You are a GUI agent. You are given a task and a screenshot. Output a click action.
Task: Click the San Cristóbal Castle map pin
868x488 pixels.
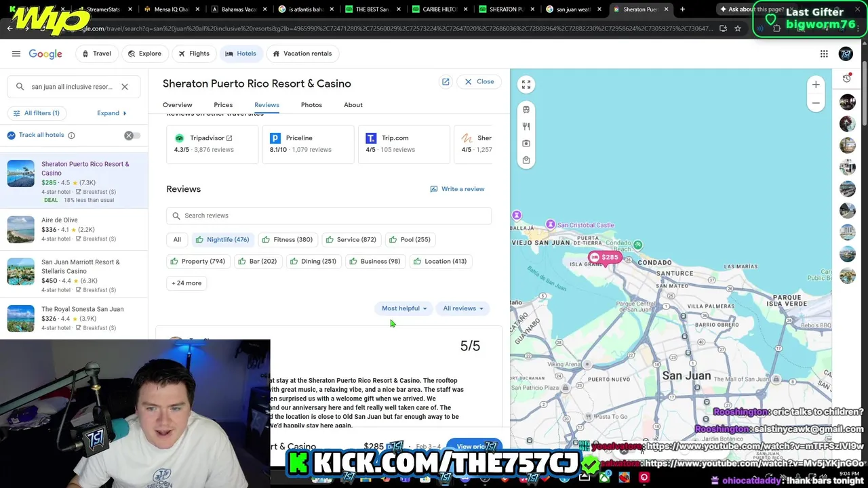coord(551,224)
